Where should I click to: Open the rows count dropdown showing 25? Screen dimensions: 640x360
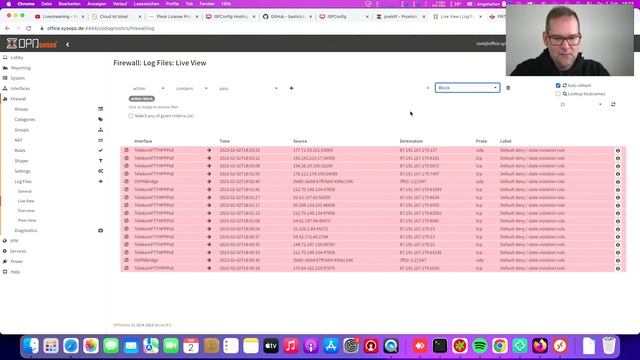pyautogui.click(x=580, y=104)
